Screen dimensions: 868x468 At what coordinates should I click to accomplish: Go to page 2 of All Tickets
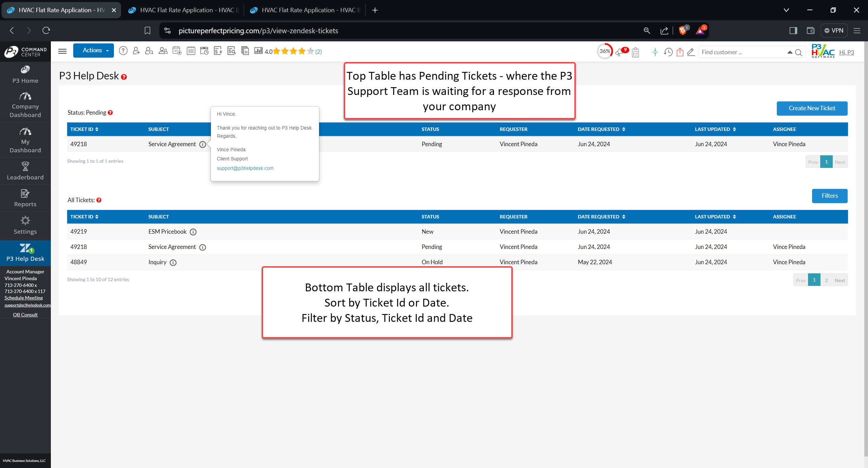pyautogui.click(x=826, y=280)
